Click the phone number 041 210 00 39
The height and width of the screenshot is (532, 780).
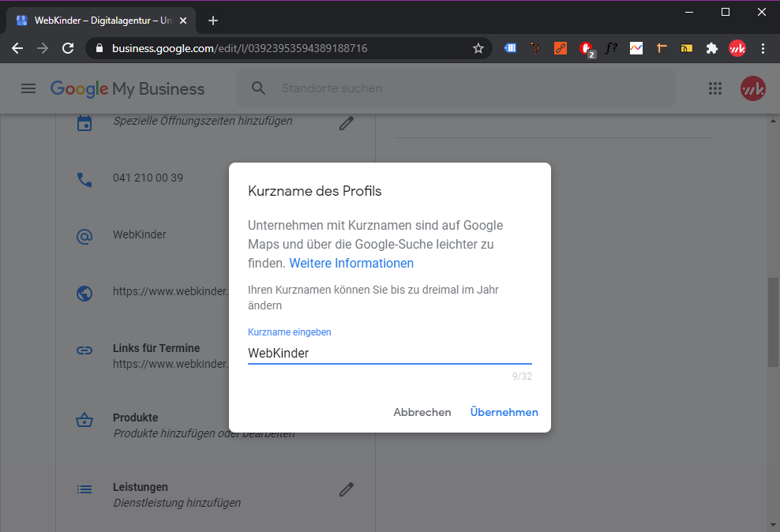tap(148, 178)
